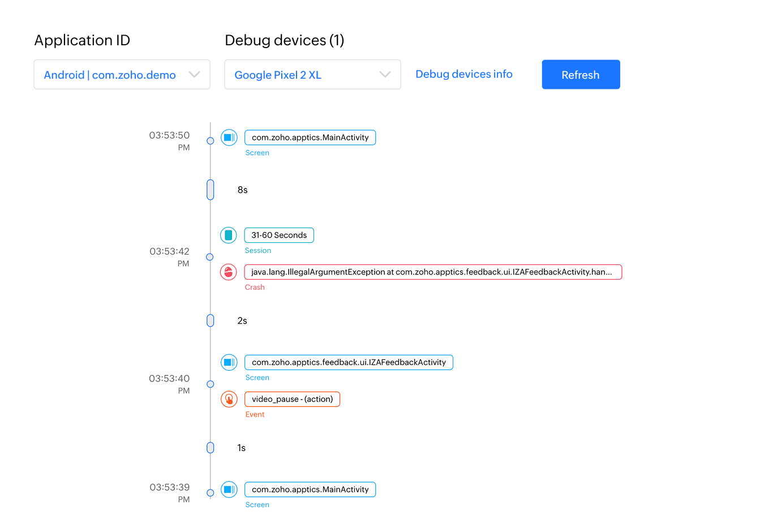Click the IZAFeedbackActivity screen label chip
This screenshot has height=532, width=773.
(x=349, y=362)
